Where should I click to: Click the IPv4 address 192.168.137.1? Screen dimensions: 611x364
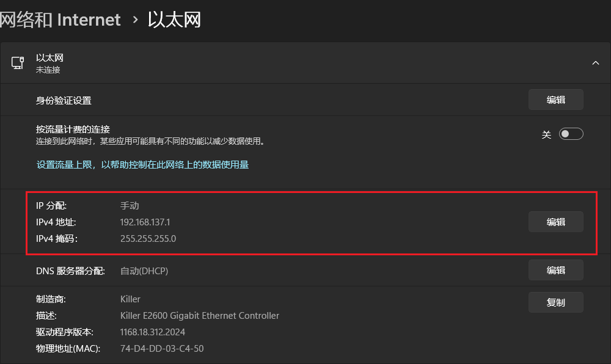coord(145,222)
